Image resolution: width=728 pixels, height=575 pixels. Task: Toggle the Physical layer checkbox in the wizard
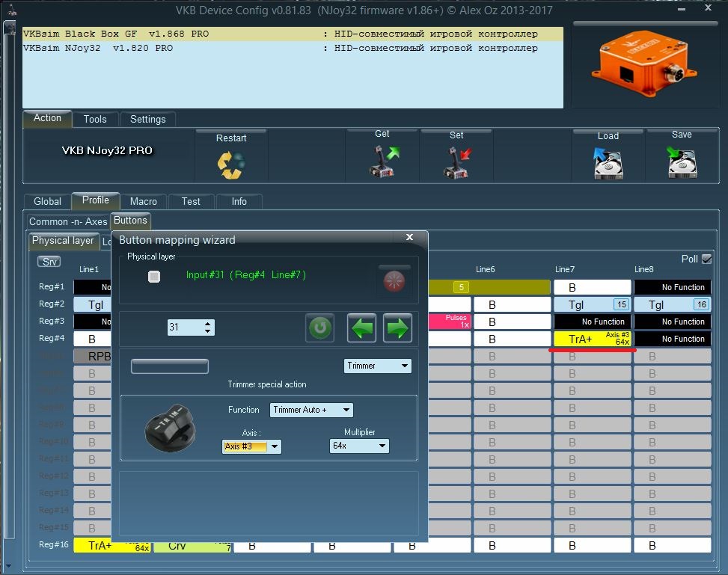point(153,277)
